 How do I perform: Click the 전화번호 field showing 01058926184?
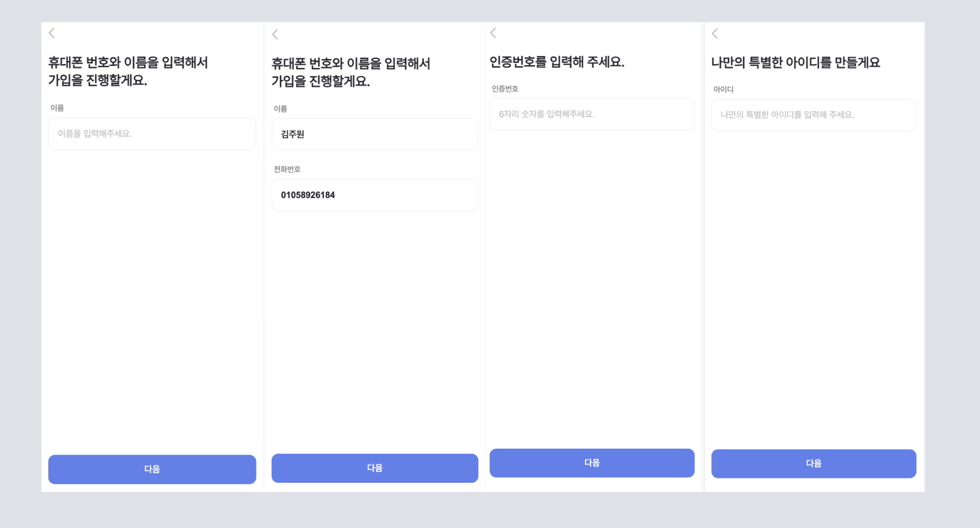pyautogui.click(x=375, y=195)
